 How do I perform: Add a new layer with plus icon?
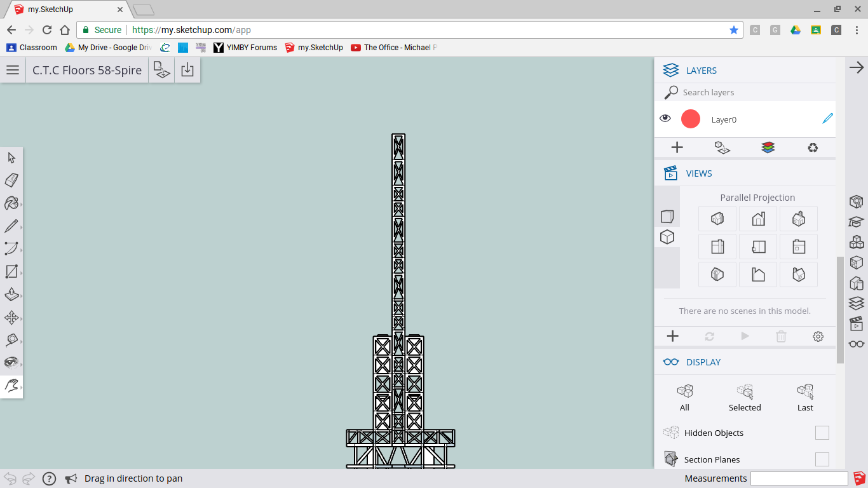click(x=677, y=147)
